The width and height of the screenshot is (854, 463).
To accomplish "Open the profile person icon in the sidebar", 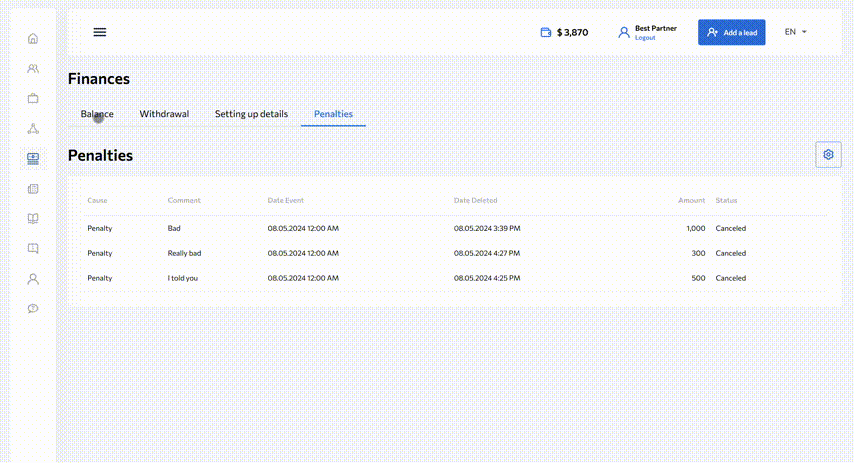I will (x=33, y=279).
